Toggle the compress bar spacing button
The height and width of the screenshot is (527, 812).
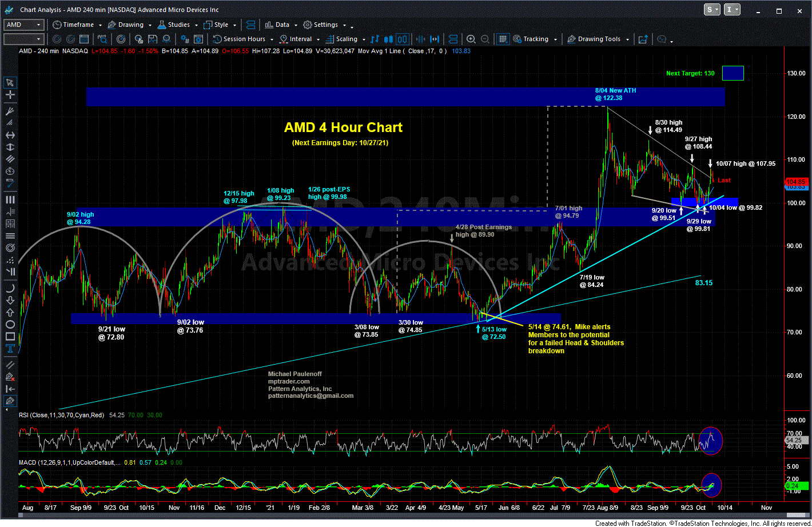point(420,39)
